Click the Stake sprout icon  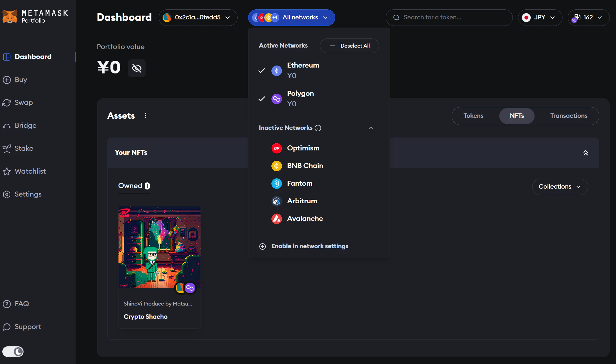click(x=7, y=149)
